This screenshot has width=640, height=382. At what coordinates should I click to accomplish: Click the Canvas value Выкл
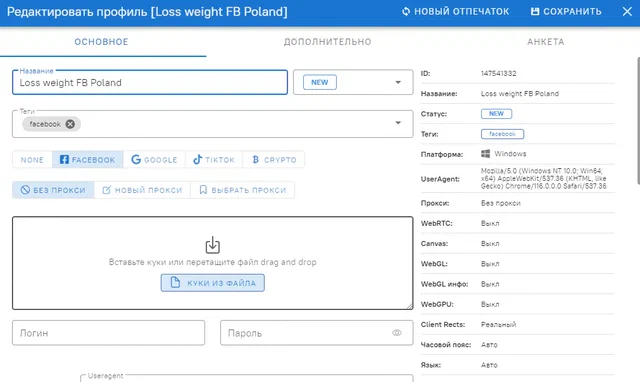click(x=490, y=244)
